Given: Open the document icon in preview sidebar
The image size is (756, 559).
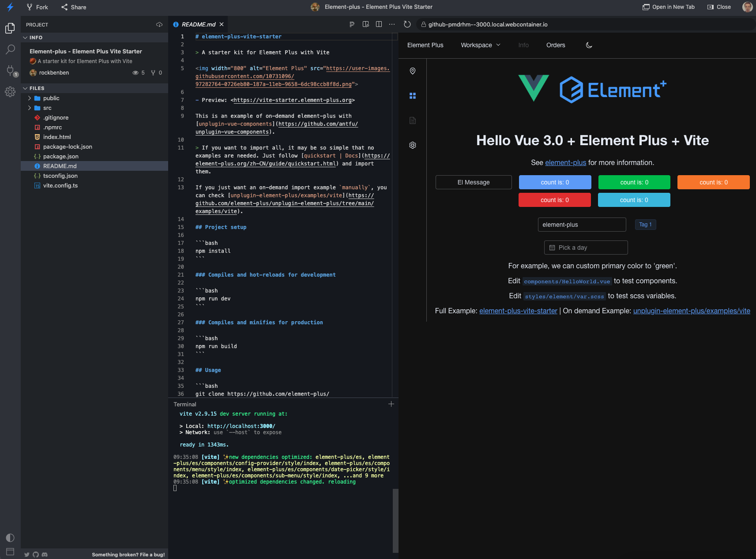Looking at the screenshot, I should coord(412,120).
